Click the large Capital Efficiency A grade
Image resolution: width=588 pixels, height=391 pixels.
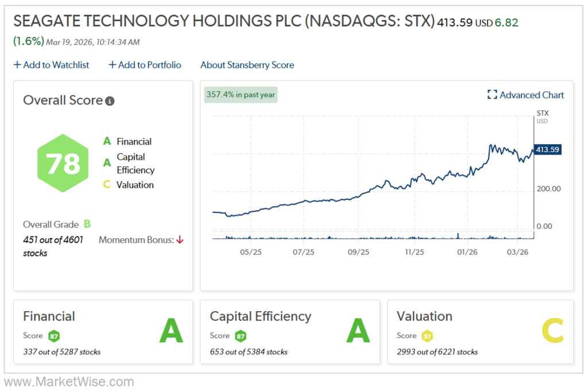click(x=358, y=331)
